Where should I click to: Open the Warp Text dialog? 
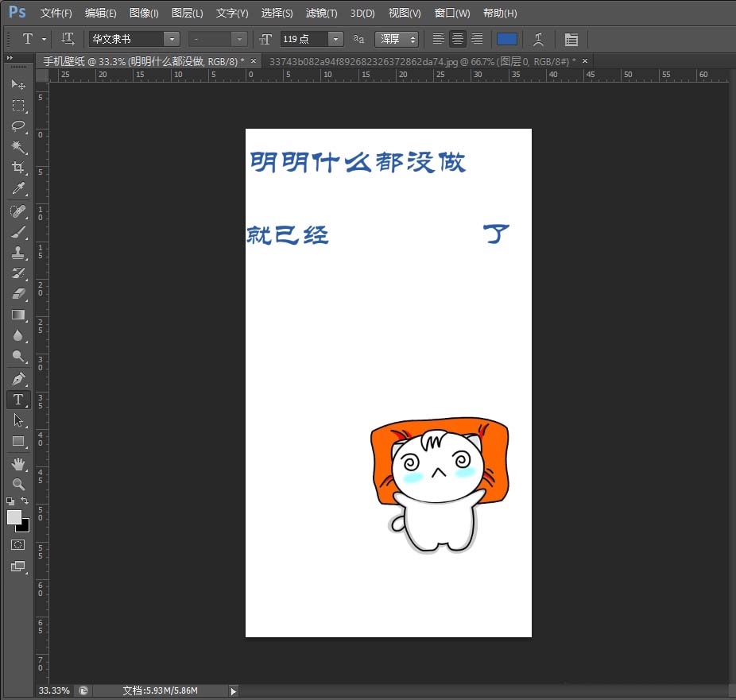538,38
